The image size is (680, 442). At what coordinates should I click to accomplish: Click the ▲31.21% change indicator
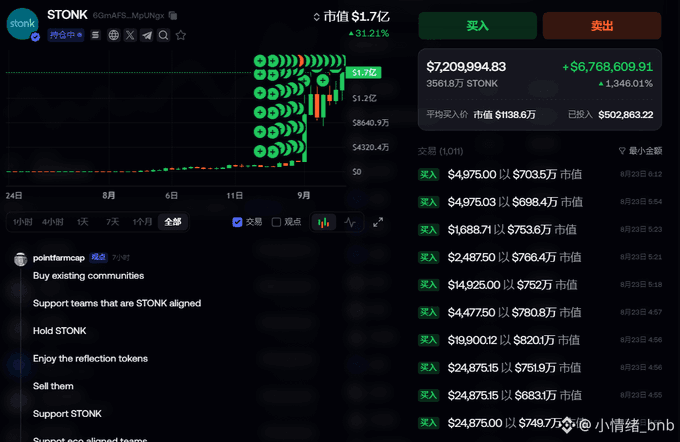(369, 33)
